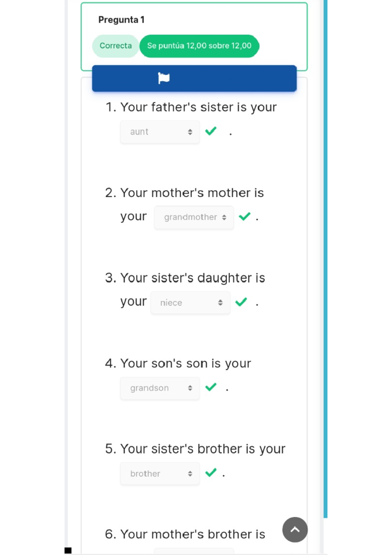This screenshot has height=555, width=392.
Task: Click the checkmark beside brother
Action: pyautogui.click(x=211, y=472)
